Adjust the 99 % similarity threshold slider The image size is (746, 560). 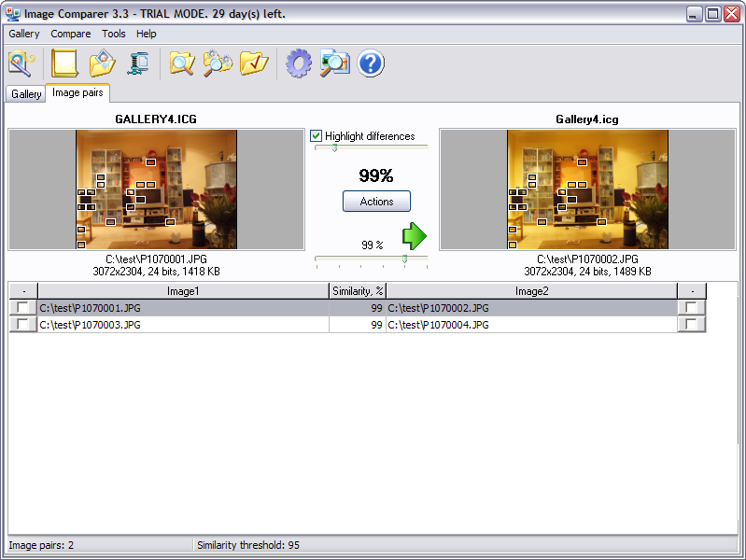click(404, 259)
